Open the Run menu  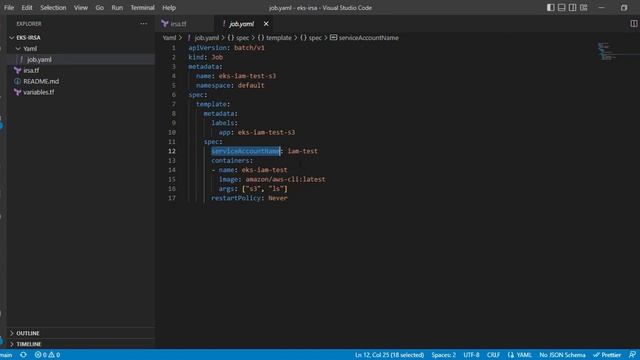coord(117,8)
